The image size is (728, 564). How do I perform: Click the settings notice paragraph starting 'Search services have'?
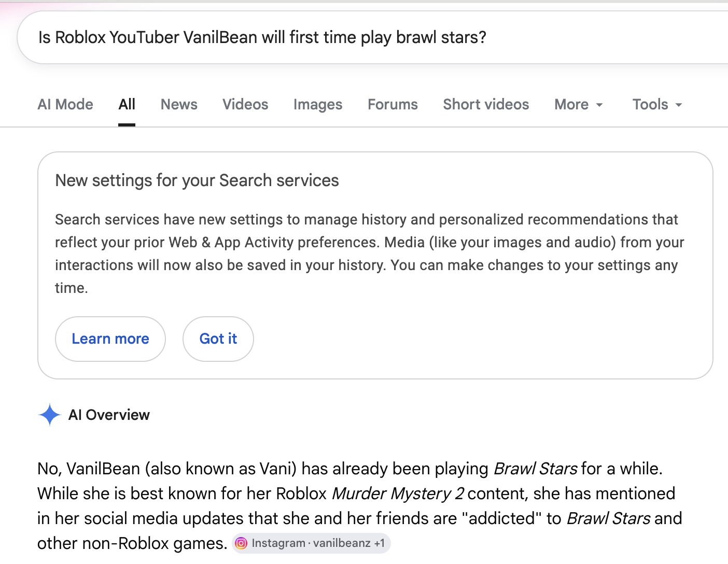pyautogui.click(x=370, y=253)
